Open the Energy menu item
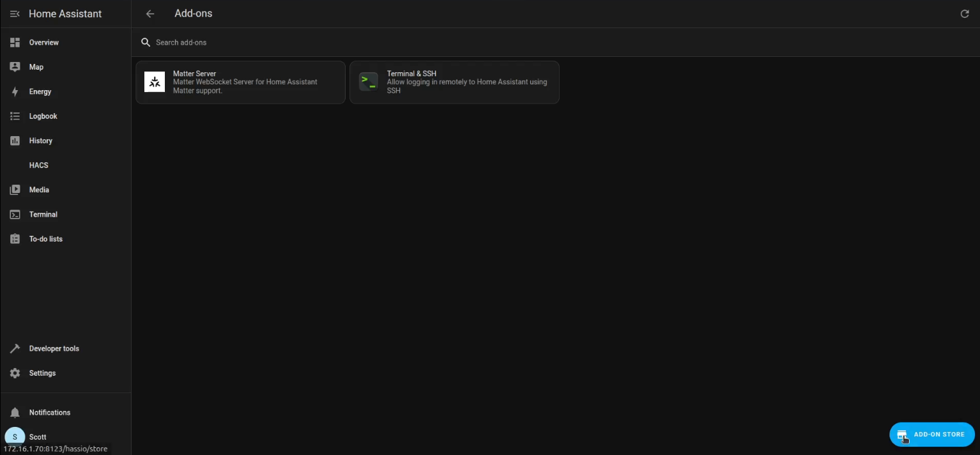The image size is (980, 455). pyautogui.click(x=66, y=91)
